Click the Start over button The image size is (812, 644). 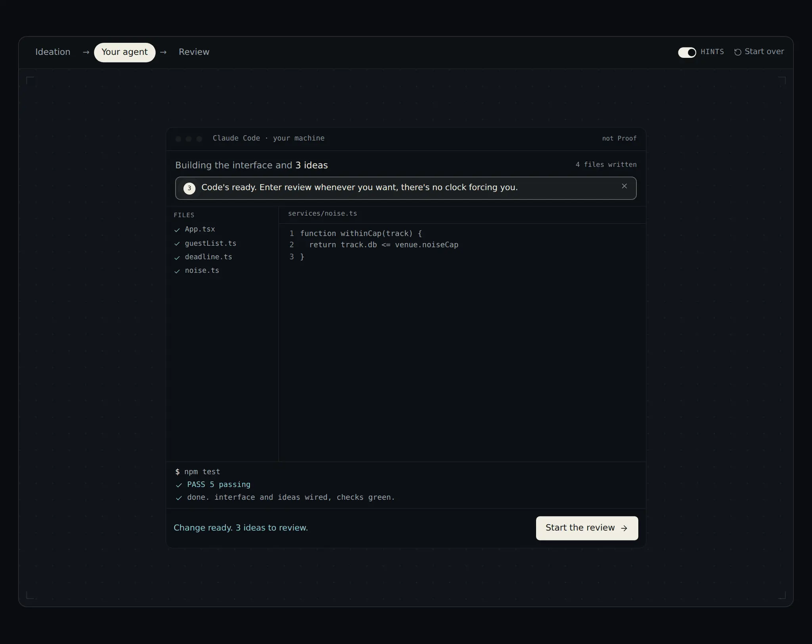[759, 52]
